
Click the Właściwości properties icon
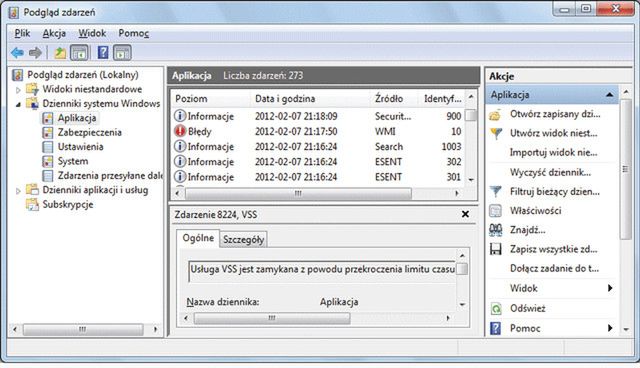496,211
